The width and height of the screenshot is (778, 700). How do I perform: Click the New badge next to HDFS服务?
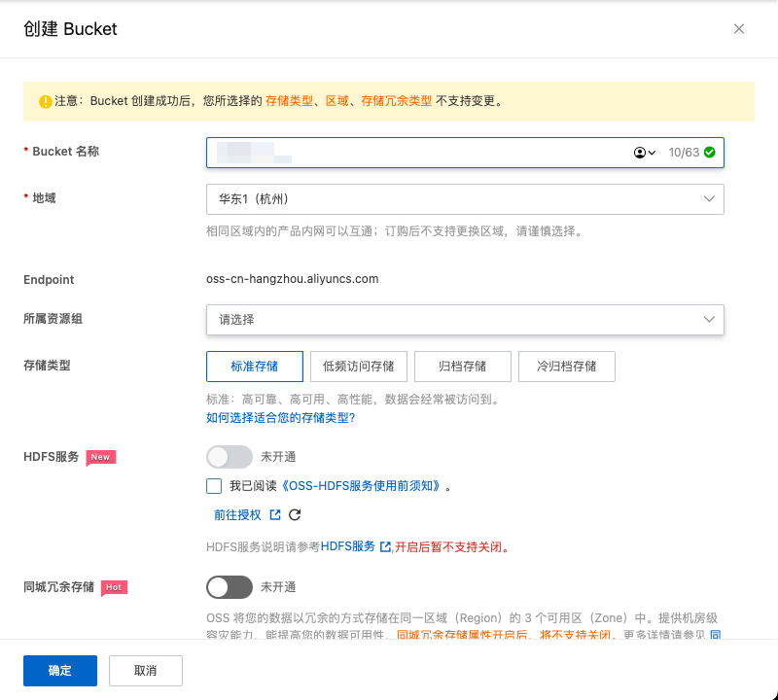click(101, 457)
